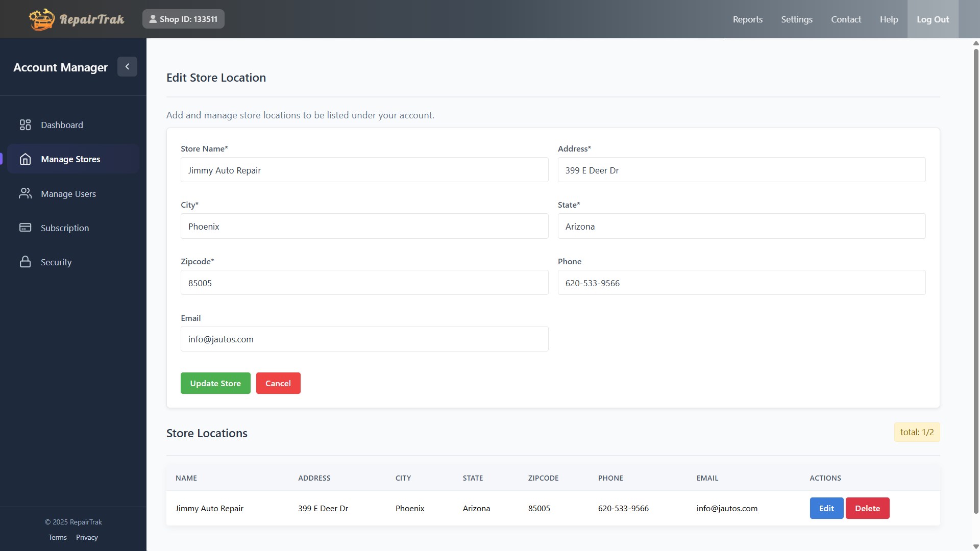The height and width of the screenshot is (551, 980).
Task: Delete the Jimmy Auto Repair store location
Action: click(867, 508)
